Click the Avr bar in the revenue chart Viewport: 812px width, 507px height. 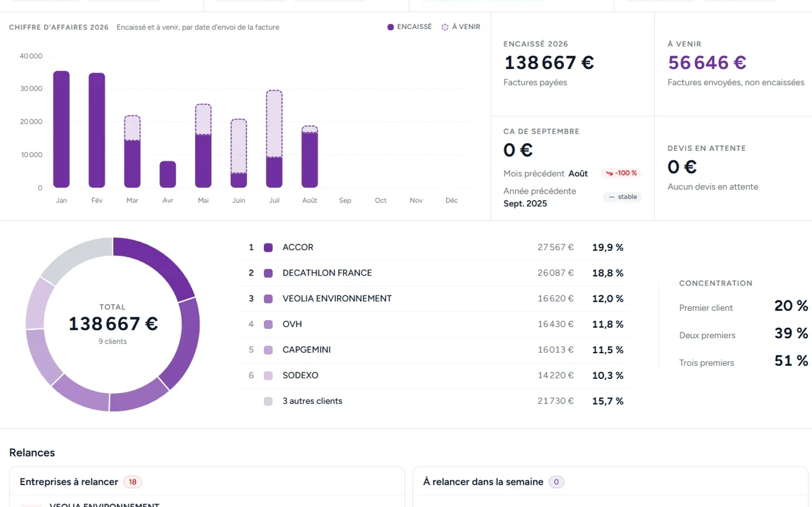[168, 175]
